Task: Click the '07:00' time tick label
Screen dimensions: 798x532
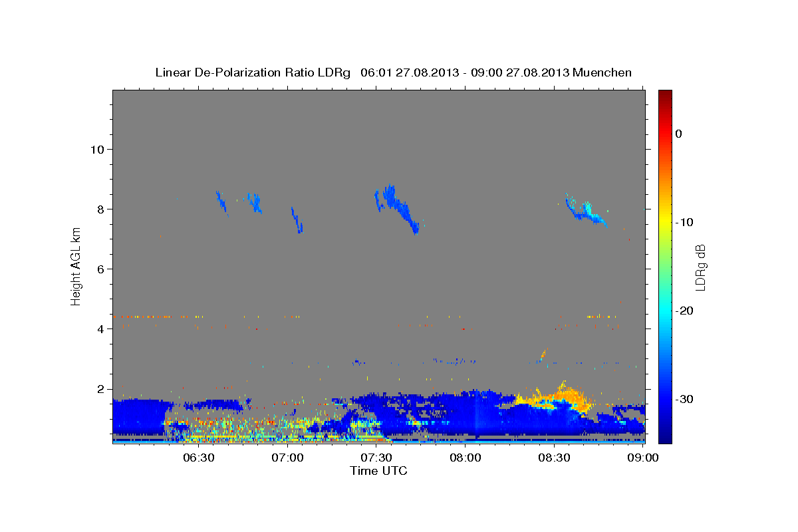Action: [288, 458]
